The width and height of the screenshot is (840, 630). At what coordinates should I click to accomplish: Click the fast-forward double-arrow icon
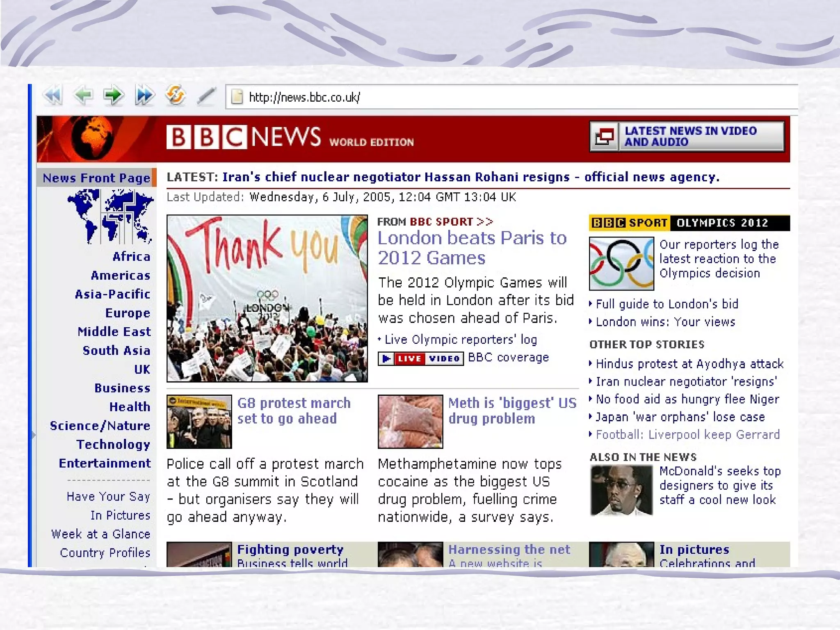[144, 96]
